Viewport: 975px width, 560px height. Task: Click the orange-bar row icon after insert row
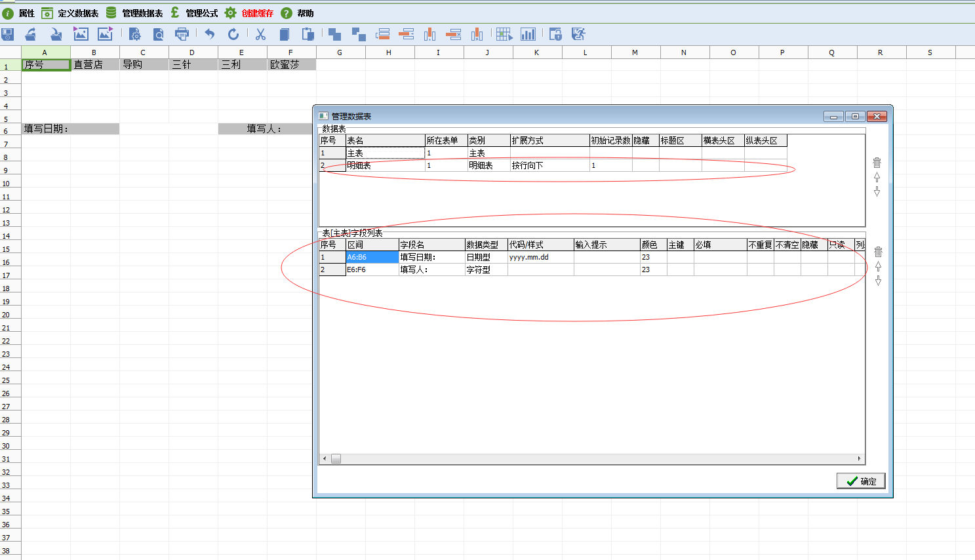coord(407,34)
